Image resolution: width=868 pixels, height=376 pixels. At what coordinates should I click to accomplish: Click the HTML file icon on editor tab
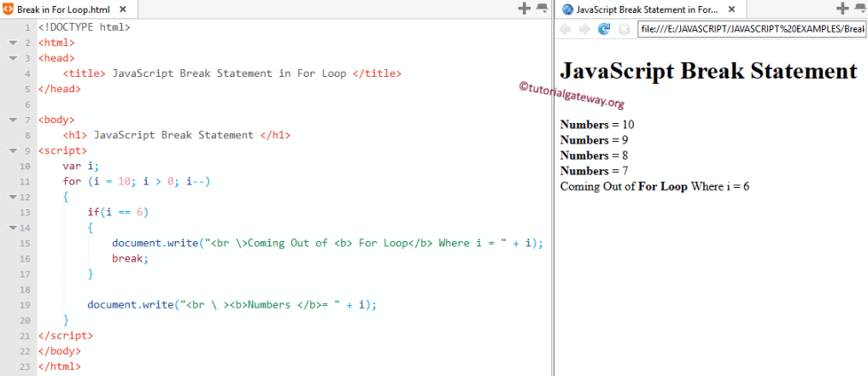point(9,9)
